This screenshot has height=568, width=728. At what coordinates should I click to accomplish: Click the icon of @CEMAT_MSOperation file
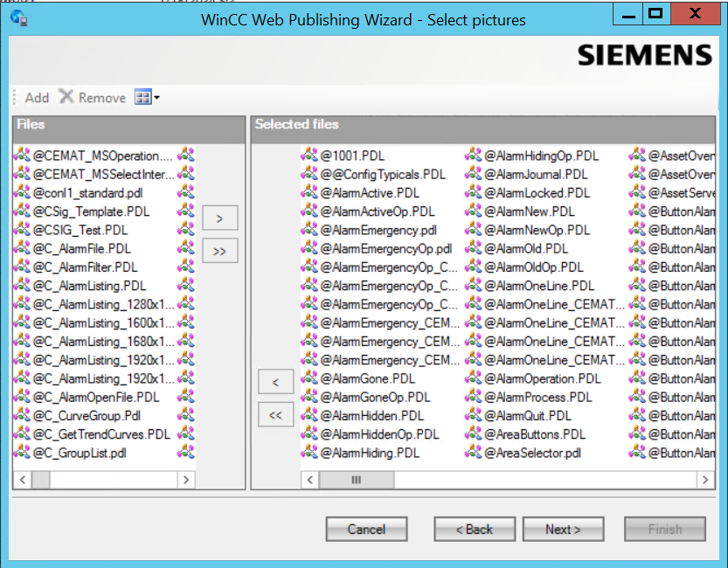coord(22,155)
